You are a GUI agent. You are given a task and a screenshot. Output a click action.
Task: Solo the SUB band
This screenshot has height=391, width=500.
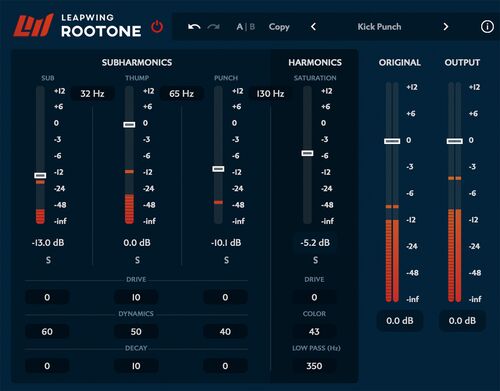pos(48,260)
